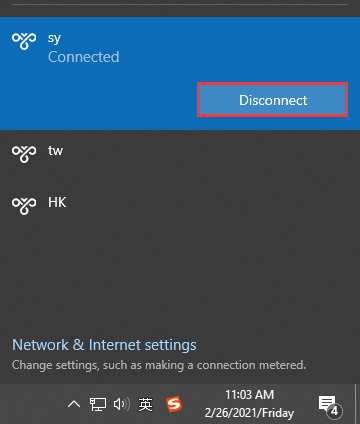This screenshot has width=360, height=424.
Task: Click the 2/26/2021/Friday date text
Action: (249, 413)
